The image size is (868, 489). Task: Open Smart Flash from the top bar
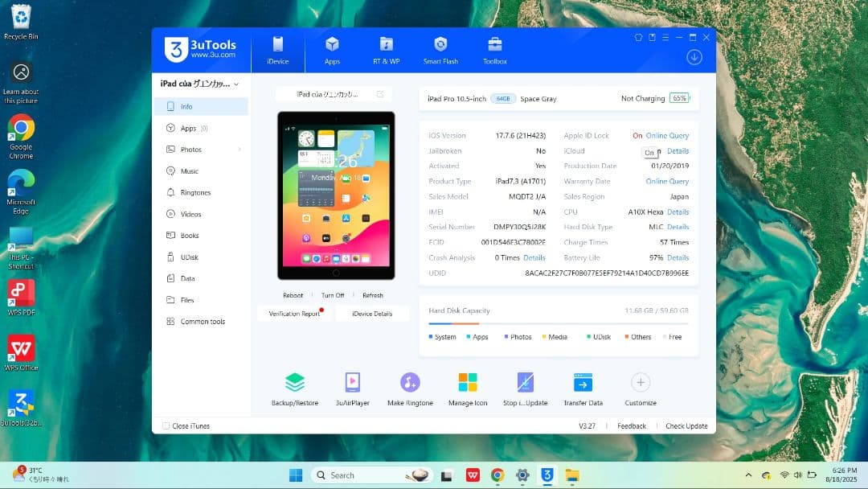(440, 50)
